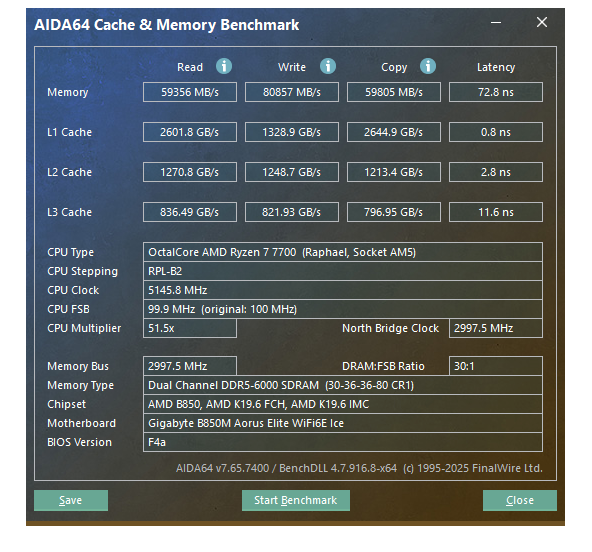The image size is (592, 552).
Task: Select the Memory latency value 72.8 ns
Action: click(x=496, y=92)
